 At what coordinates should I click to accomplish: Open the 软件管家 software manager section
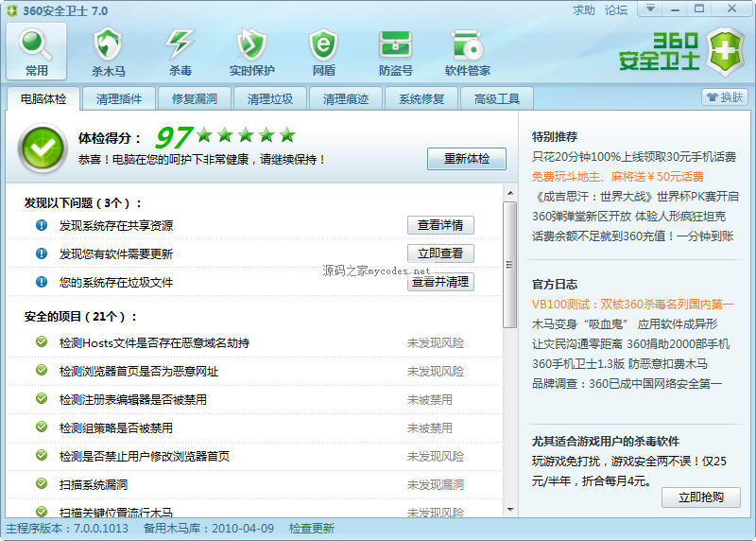[467, 52]
